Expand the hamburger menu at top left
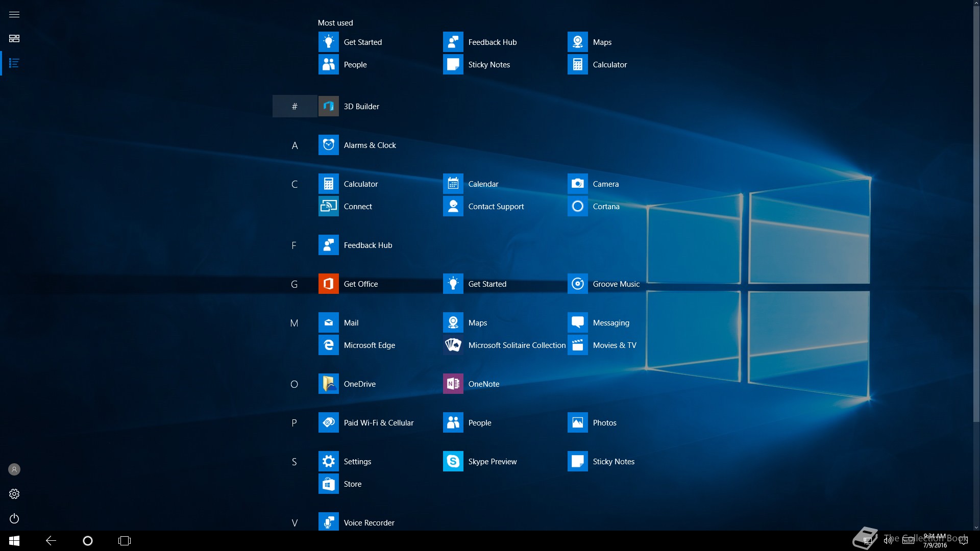 pos(14,14)
